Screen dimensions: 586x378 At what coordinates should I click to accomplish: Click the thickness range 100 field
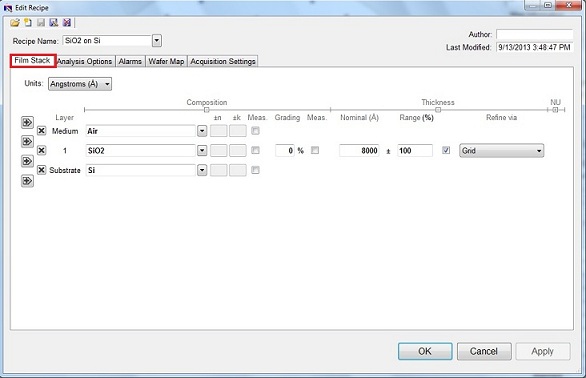[x=415, y=151]
